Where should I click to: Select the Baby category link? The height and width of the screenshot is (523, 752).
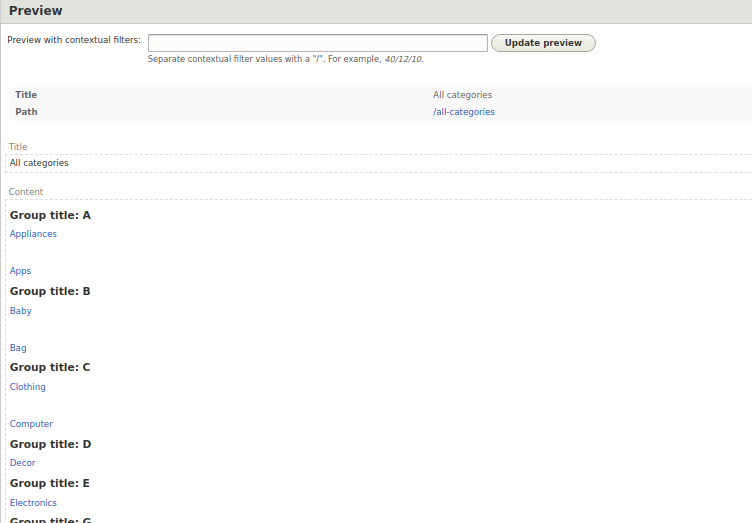click(20, 311)
